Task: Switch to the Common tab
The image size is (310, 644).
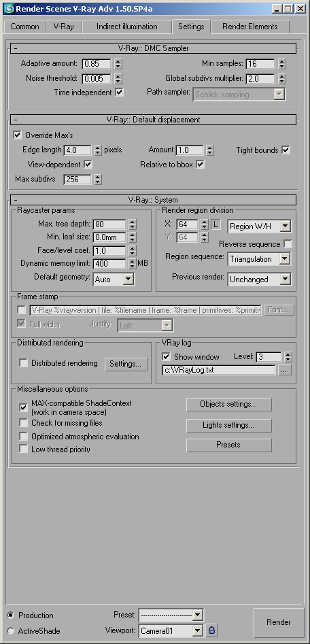Action: (x=25, y=27)
